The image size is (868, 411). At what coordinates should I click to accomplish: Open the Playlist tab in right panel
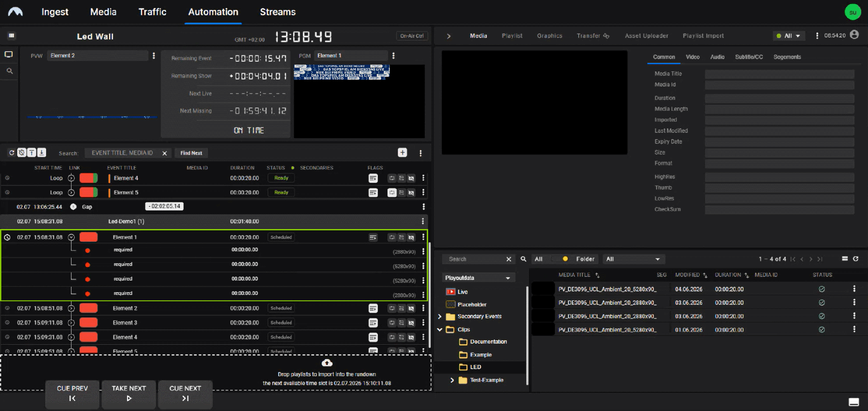coord(512,36)
